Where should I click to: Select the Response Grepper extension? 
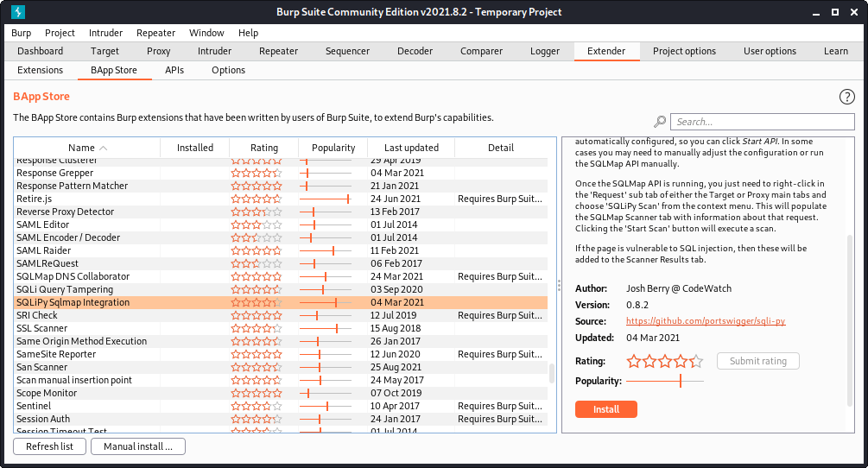[x=281, y=174]
